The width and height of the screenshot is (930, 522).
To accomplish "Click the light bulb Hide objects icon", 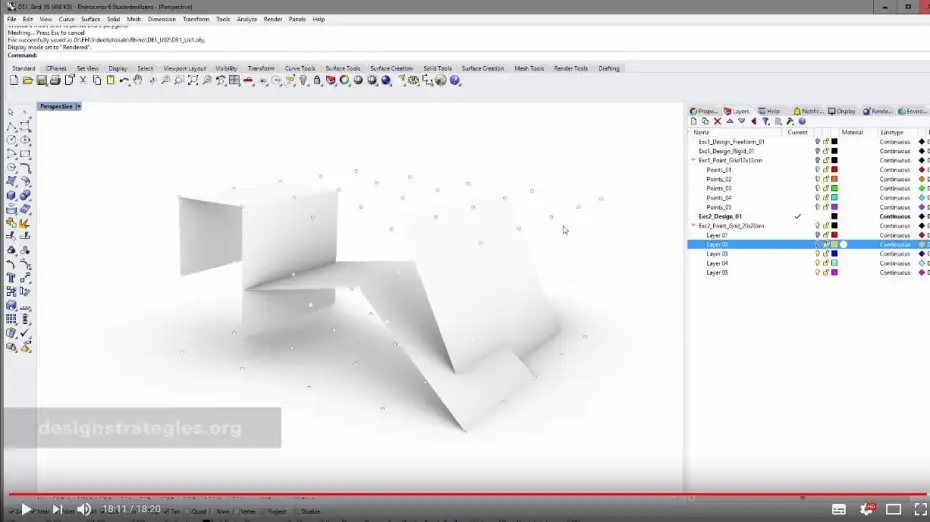I will pos(303,80).
